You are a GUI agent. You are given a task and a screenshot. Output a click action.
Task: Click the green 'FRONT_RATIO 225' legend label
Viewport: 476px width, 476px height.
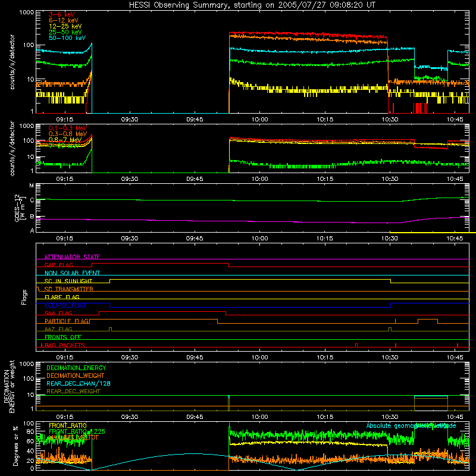coord(77,431)
